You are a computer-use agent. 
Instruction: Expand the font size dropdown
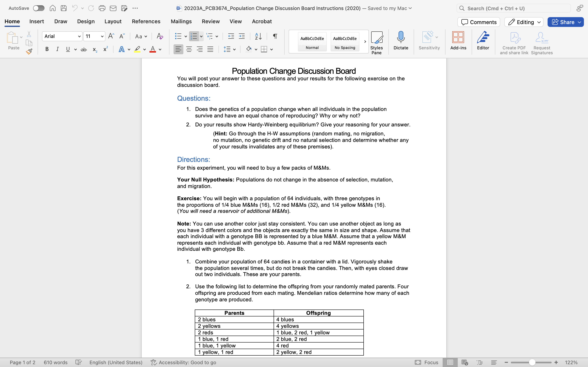tap(102, 36)
